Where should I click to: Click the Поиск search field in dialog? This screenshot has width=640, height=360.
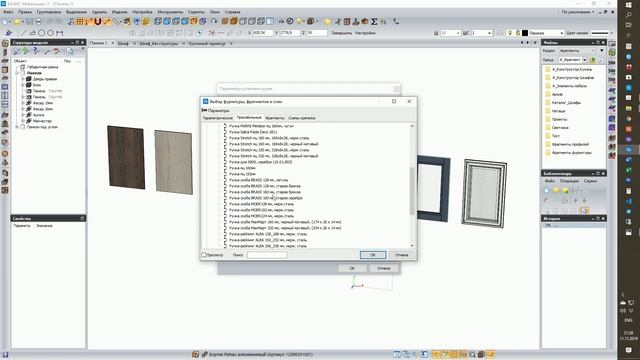[267, 255]
